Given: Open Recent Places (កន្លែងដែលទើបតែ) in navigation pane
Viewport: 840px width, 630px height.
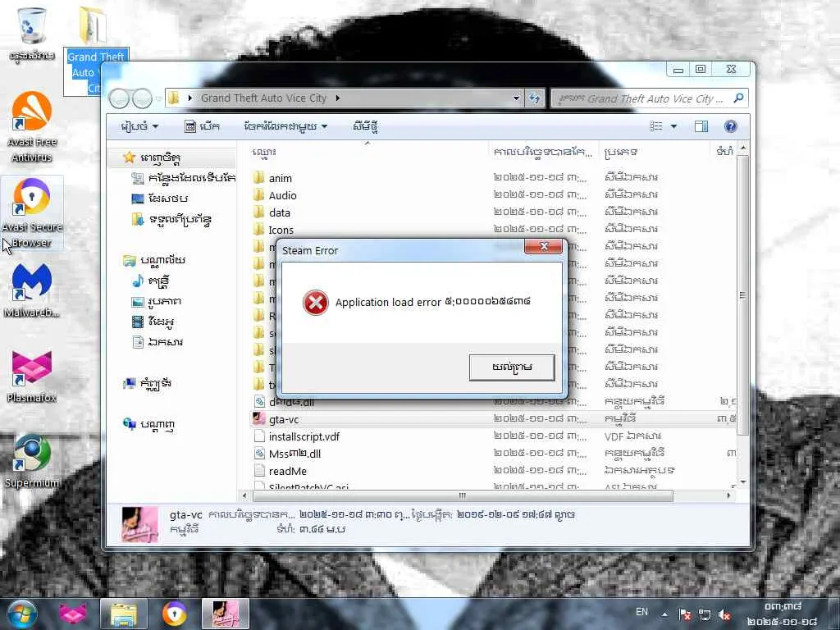Looking at the screenshot, I should tap(184, 178).
